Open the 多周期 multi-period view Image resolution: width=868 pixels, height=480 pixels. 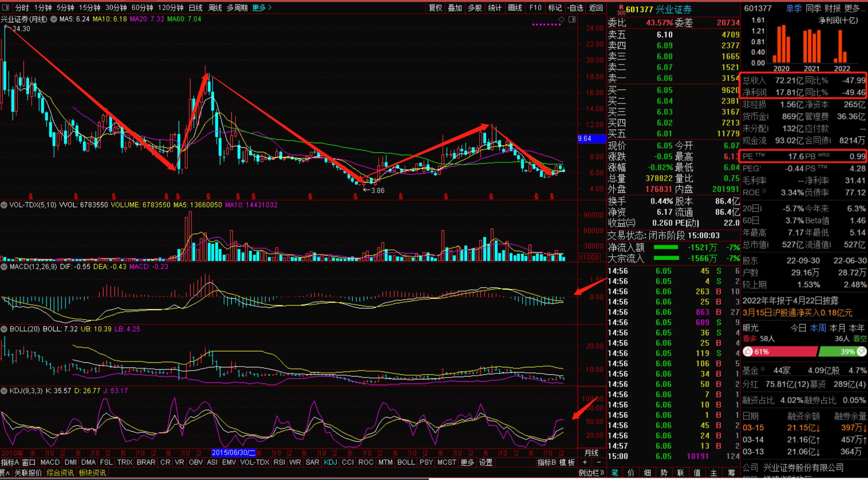237,8
